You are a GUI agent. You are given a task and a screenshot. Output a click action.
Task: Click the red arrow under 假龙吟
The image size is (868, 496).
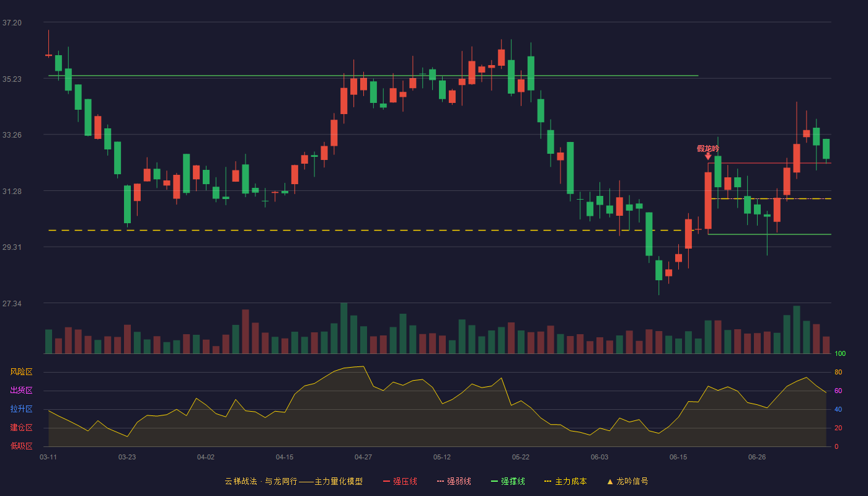point(708,156)
